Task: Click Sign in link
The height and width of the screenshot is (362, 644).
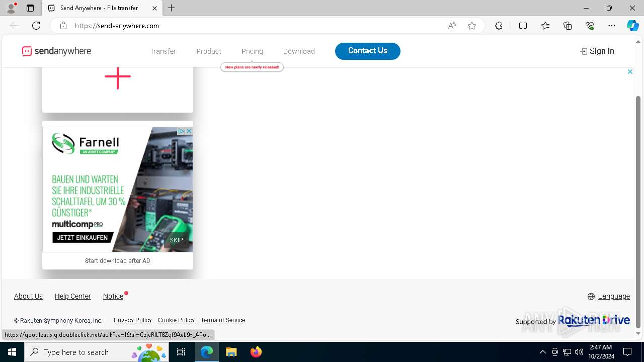Action: click(x=597, y=51)
